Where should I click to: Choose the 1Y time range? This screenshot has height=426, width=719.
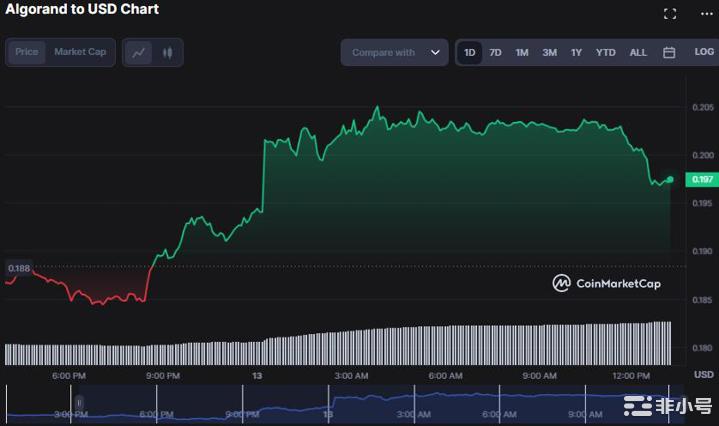tap(576, 53)
